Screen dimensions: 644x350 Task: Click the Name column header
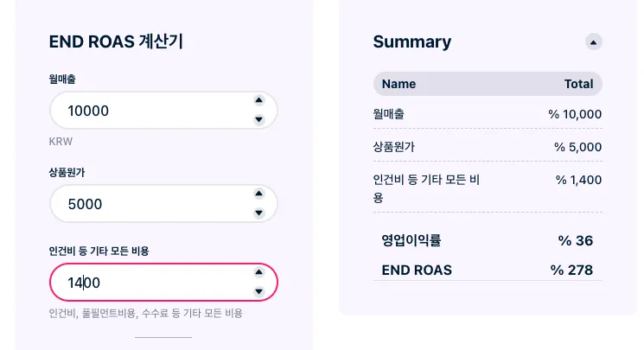(399, 84)
